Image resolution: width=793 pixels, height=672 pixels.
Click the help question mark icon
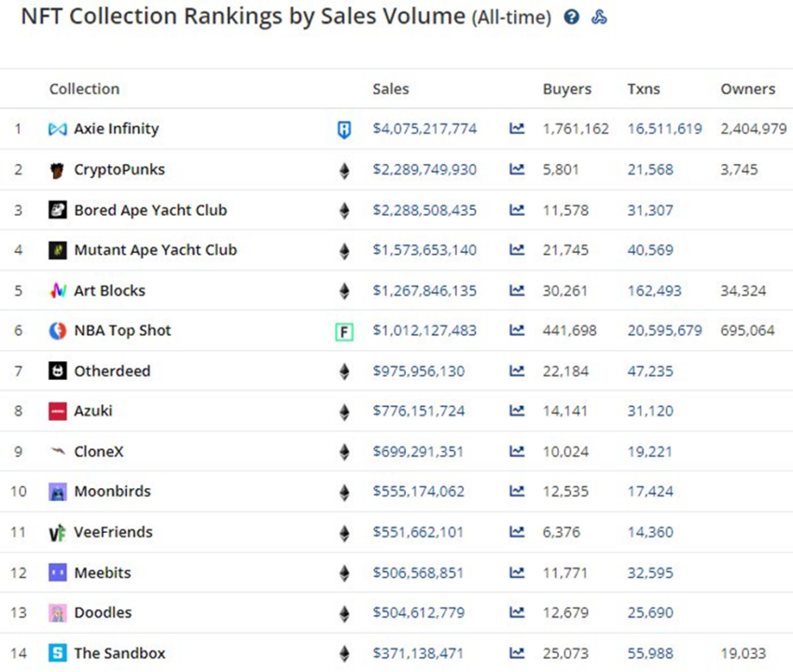(x=572, y=17)
